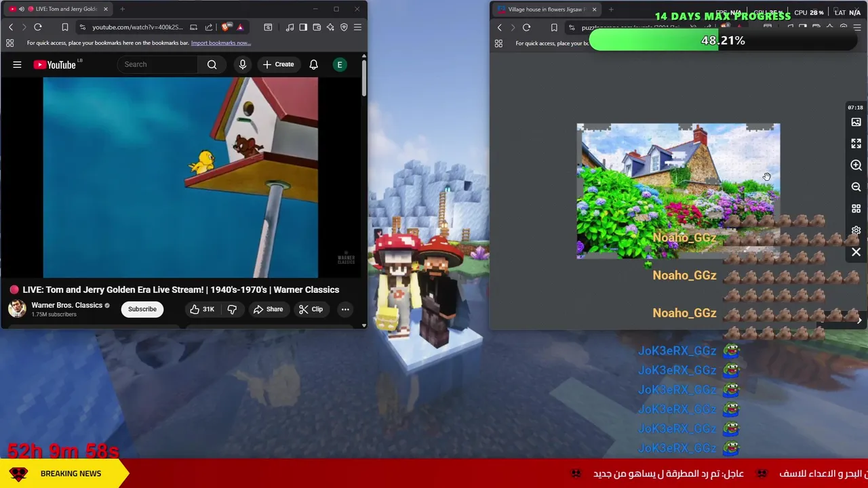Bookmark the puzzle page
This screenshot has width=868, height=488.
click(x=554, y=28)
